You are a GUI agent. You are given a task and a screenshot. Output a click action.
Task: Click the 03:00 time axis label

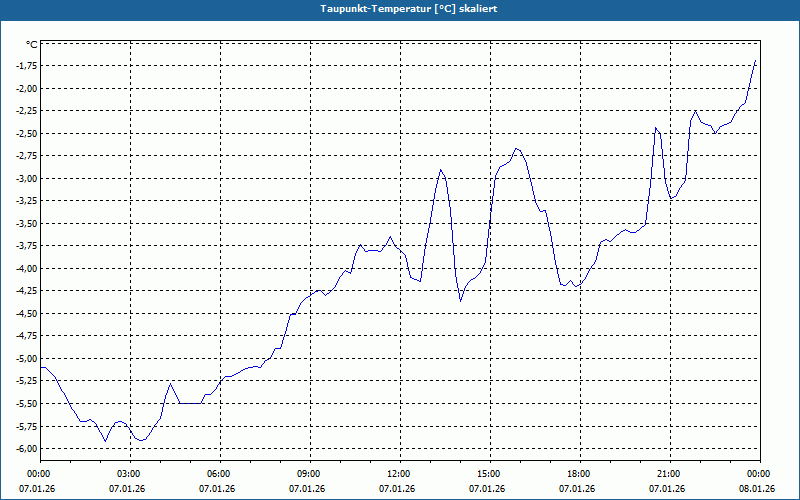(130, 474)
